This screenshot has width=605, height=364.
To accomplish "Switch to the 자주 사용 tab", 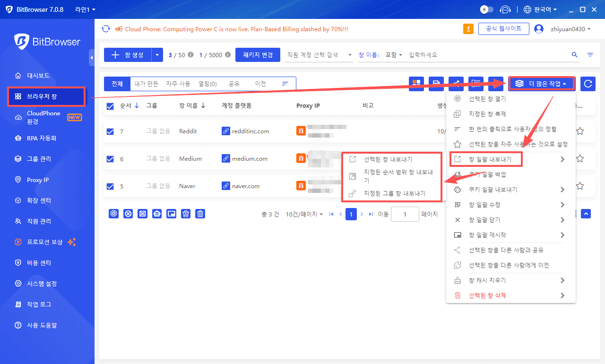I will [x=178, y=84].
